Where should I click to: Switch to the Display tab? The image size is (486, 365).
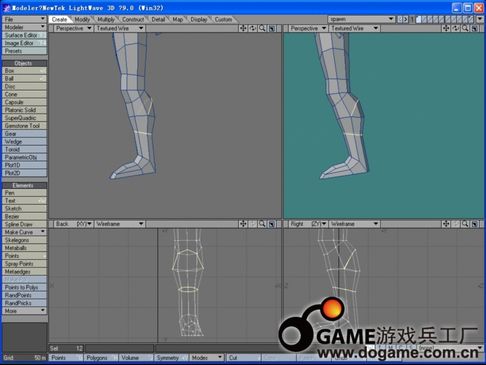199,19
